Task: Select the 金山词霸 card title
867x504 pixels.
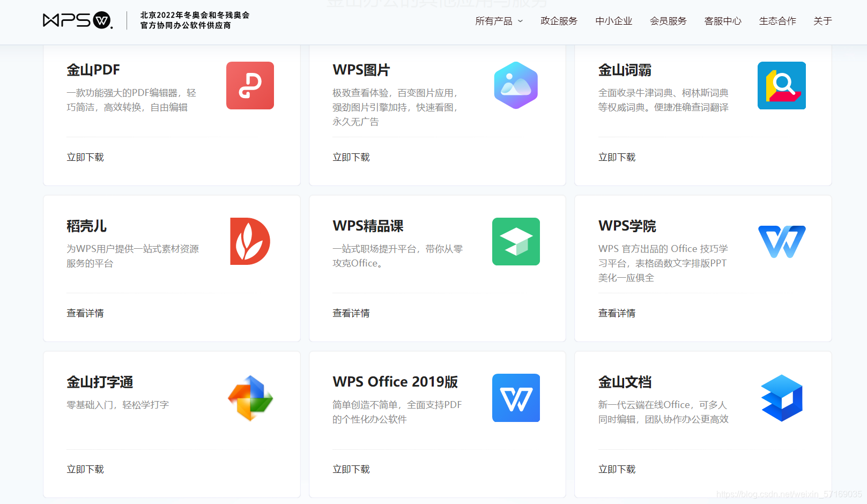Action: [625, 70]
